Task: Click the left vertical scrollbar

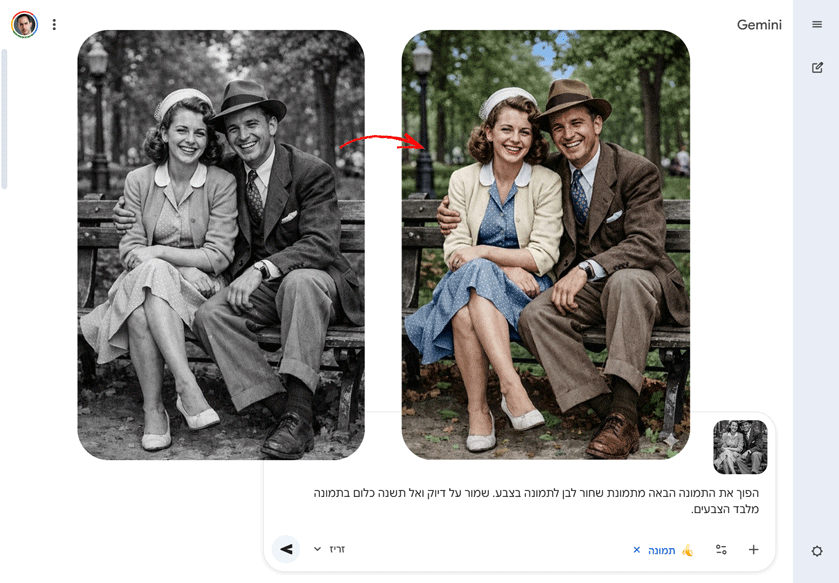Action: (4, 118)
